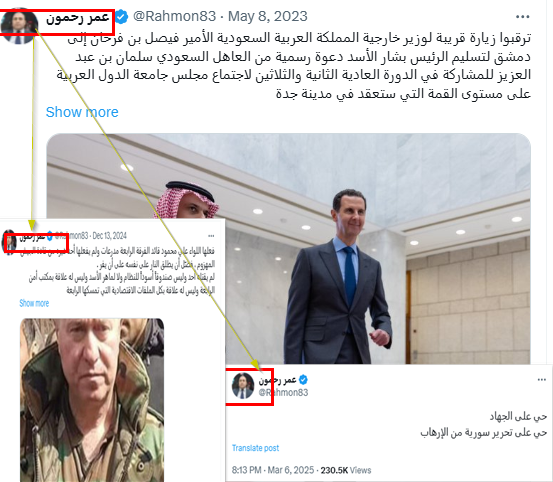The image size is (553, 482).
Task: Expand Dec 13, 2024 tweet with Show more
Action: 34,303
